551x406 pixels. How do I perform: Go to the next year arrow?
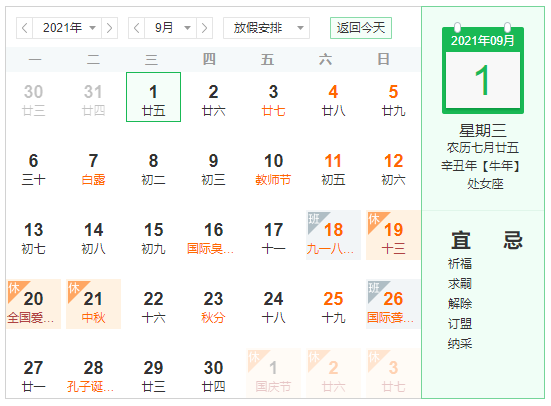coord(109,28)
